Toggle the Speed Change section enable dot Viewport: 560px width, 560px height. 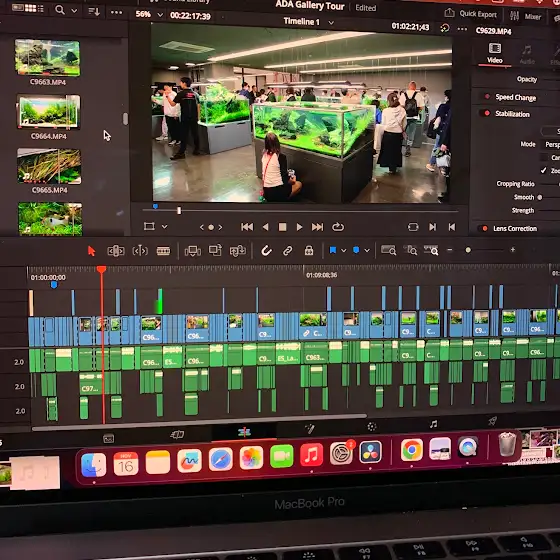click(x=487, y=96)
